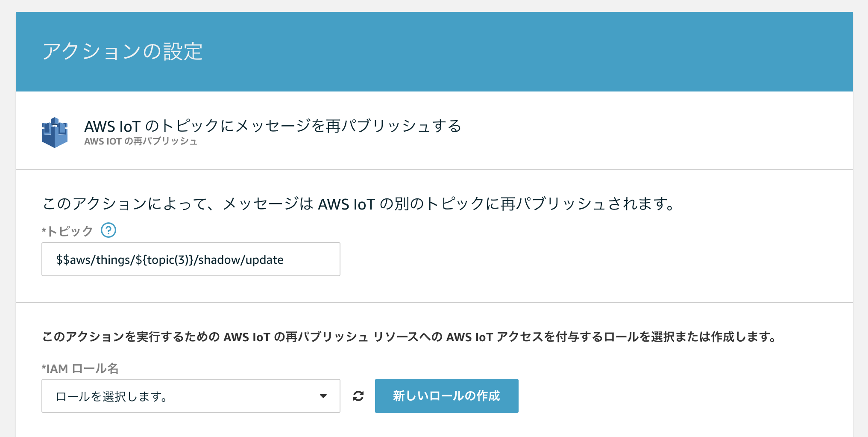
Task: Click the bold role access instruction text
Action: [x=408, y=337]
